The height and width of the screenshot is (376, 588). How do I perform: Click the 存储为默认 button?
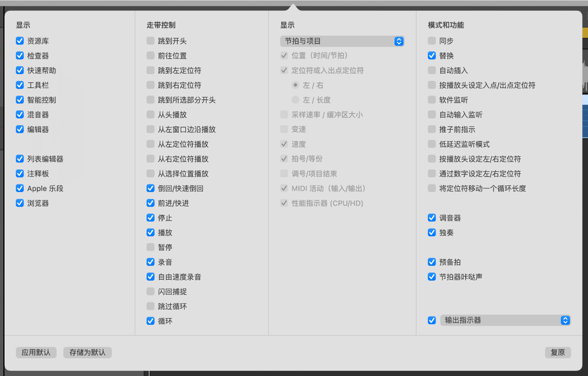click(x=87, y=353)
